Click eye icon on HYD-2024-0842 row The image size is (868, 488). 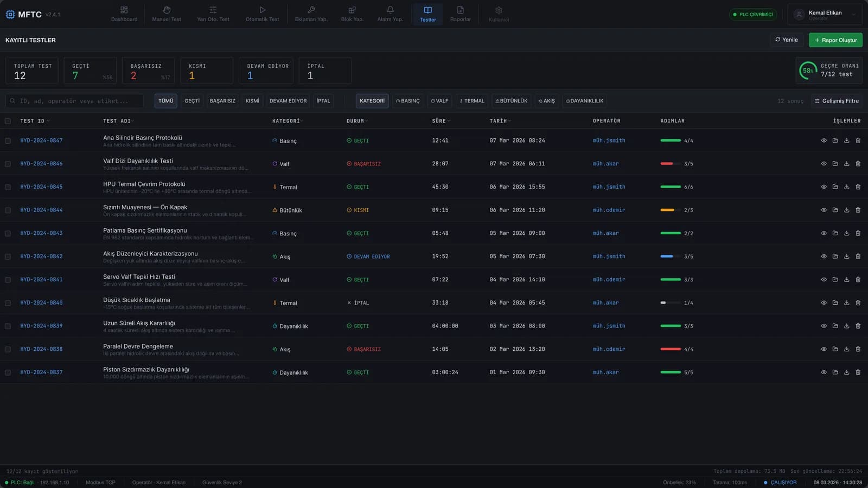pyautogui.click(x=824, y=256)
